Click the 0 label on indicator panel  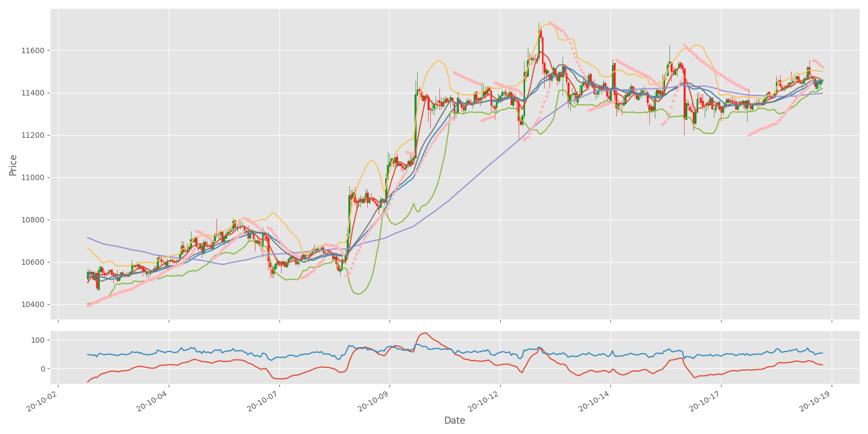(x=42, y=369)
